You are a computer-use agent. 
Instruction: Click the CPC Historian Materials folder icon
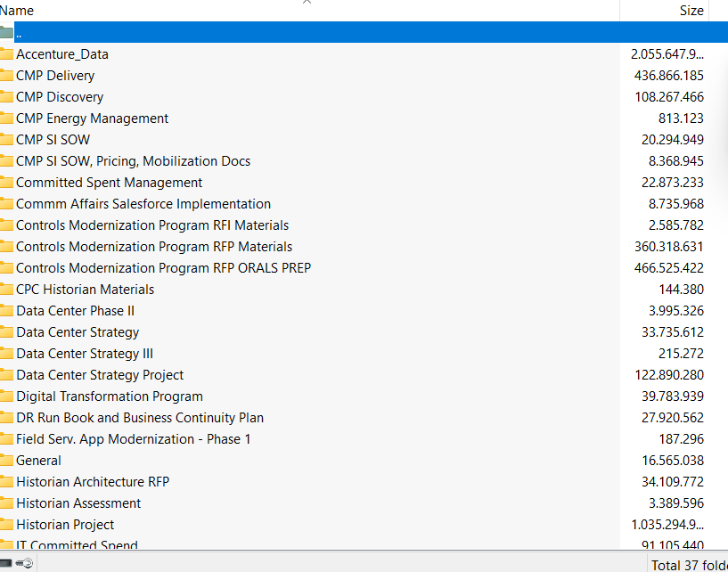[7, 290]
